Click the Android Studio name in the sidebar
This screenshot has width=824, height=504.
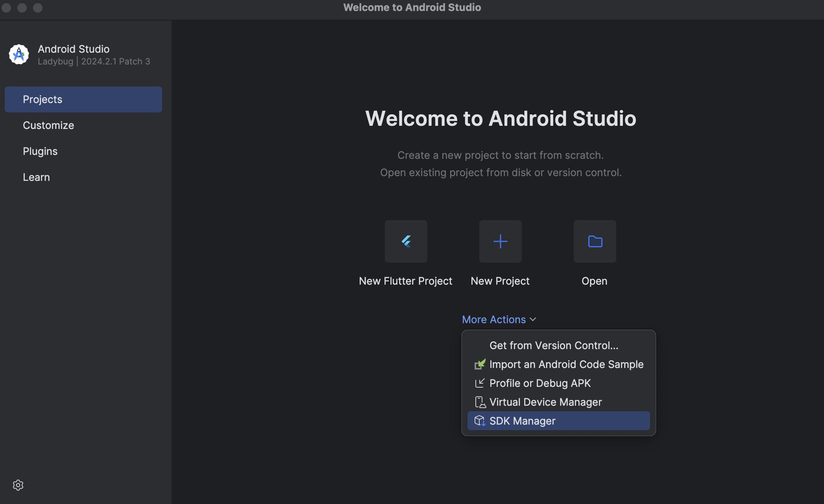74,49
